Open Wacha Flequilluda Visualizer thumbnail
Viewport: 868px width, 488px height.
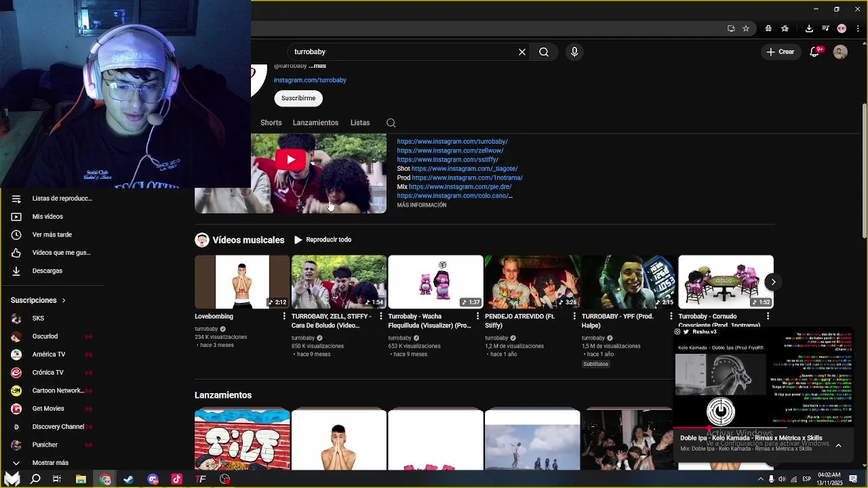[435, 282]
